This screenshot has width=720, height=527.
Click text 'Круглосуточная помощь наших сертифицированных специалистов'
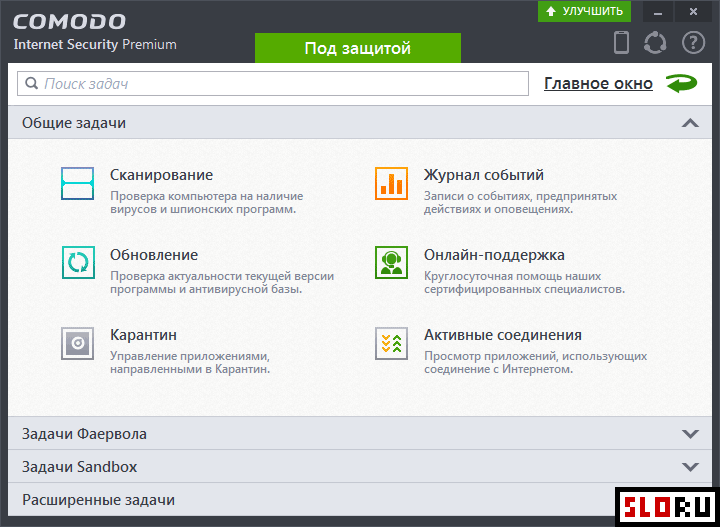524,283
